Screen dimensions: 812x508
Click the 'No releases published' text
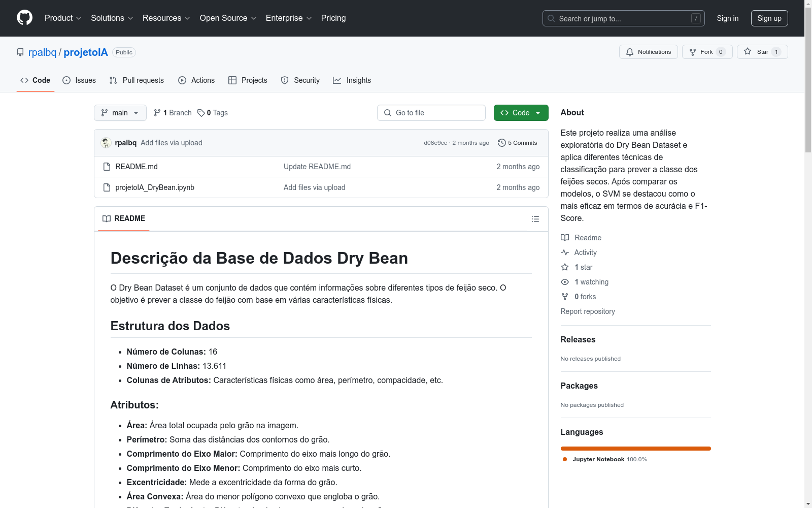coord(591,359)
